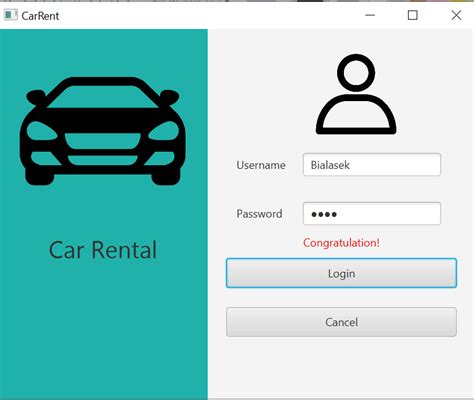
Task: Close the CarRent window
Action: pos(456,15)
